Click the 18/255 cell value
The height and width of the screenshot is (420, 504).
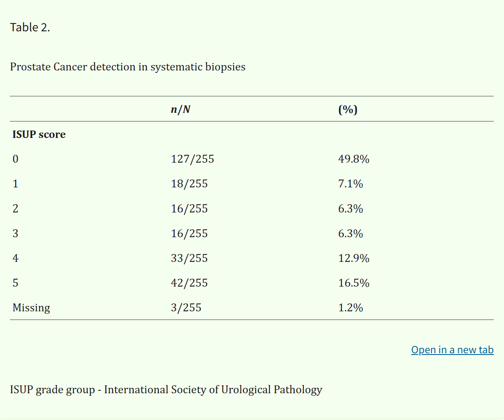[189, 184]
